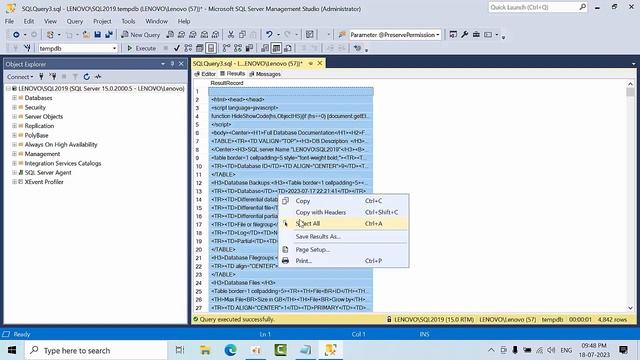Open Object Explorer window position dropdown arrow
Image resolution: width=640 pixels, height=360 pixels.
click(x=163, y=64)
